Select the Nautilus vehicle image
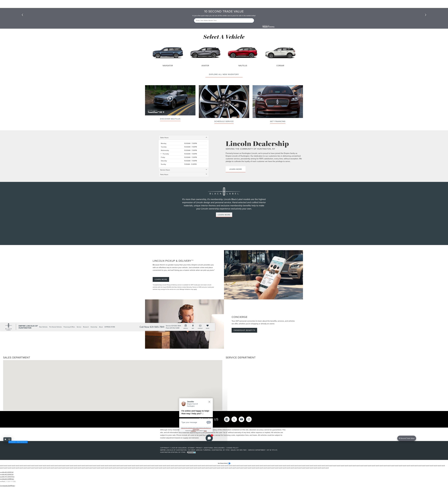 [242, 53]
